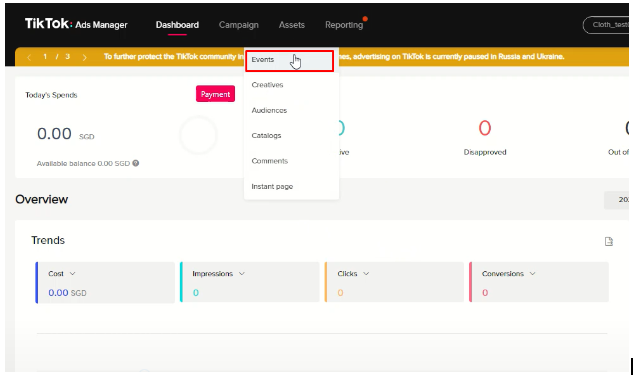638x381 pixels.
Task: Select Creatives from Assets dropdown
Action: coord(267,85)
